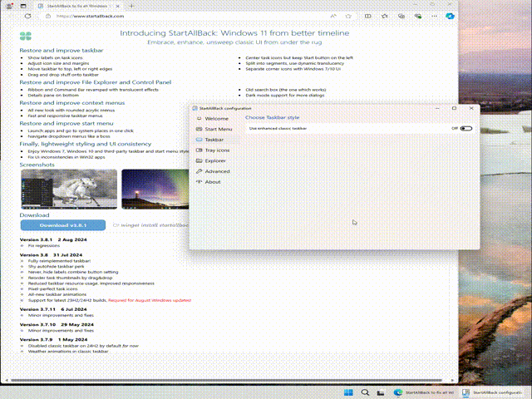Switch to StartAllBack configuration taskbar button

[x=493, y=392]
